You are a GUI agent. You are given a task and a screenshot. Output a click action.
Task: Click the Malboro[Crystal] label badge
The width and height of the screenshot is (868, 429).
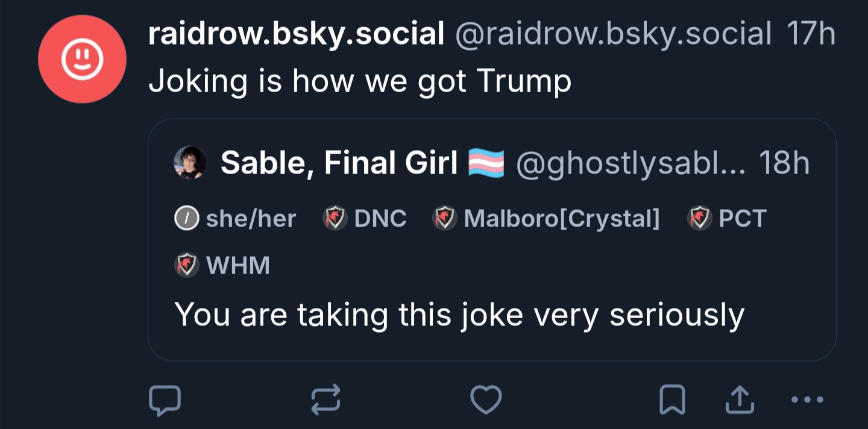pyautogui.click(x=547, y=219)
